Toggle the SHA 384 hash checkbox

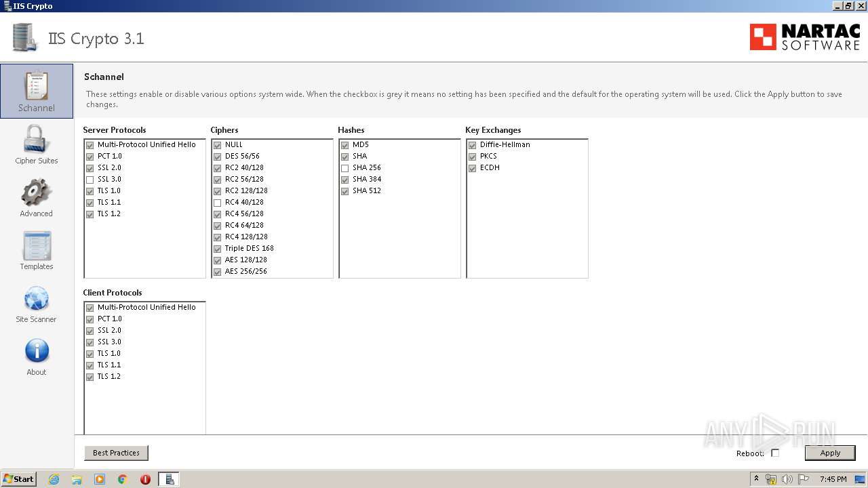pos(344,180)
